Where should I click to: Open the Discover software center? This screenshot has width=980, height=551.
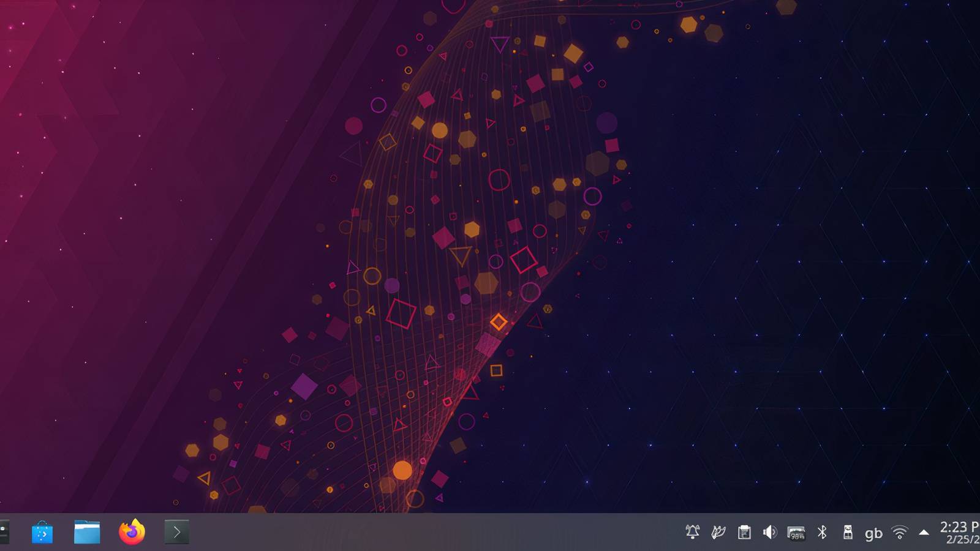point(43,532)
